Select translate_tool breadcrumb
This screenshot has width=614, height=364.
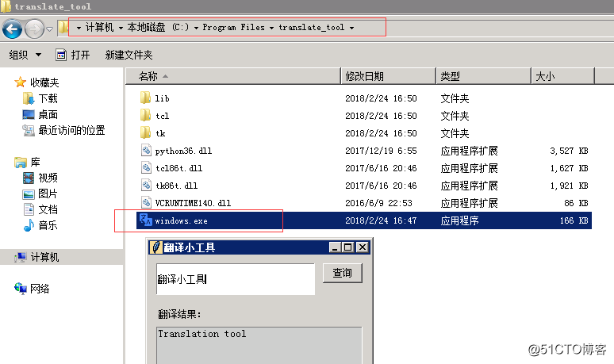tap(312, 28)
